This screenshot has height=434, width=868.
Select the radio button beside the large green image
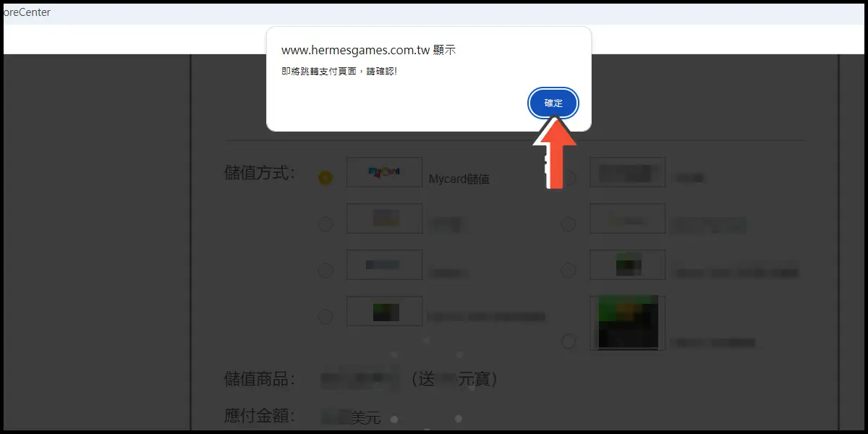click(569, 340)
